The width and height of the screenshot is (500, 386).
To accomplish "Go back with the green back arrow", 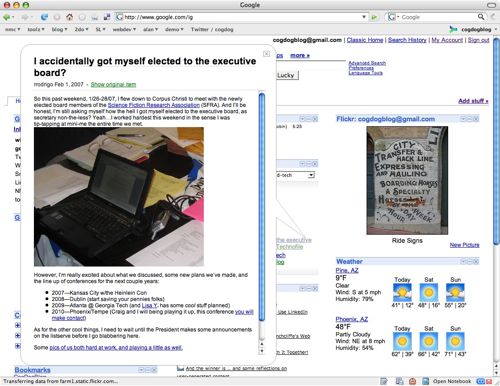I will tap(6, 17).
